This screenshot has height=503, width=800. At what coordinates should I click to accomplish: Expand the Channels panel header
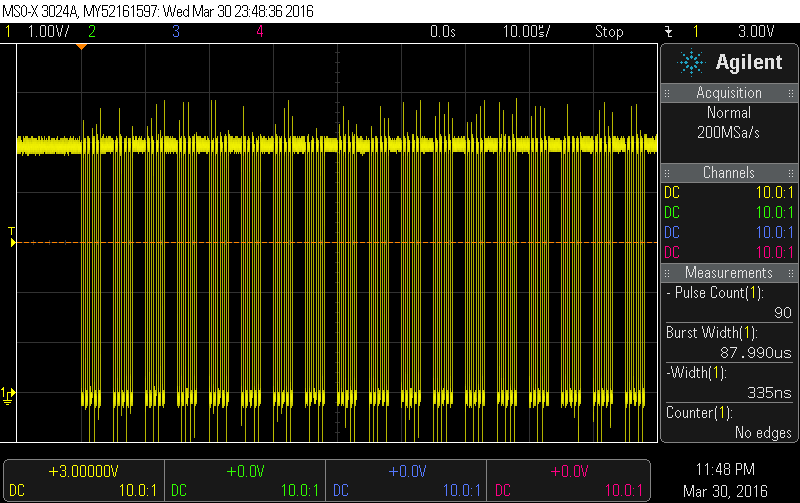coord(729,173)
